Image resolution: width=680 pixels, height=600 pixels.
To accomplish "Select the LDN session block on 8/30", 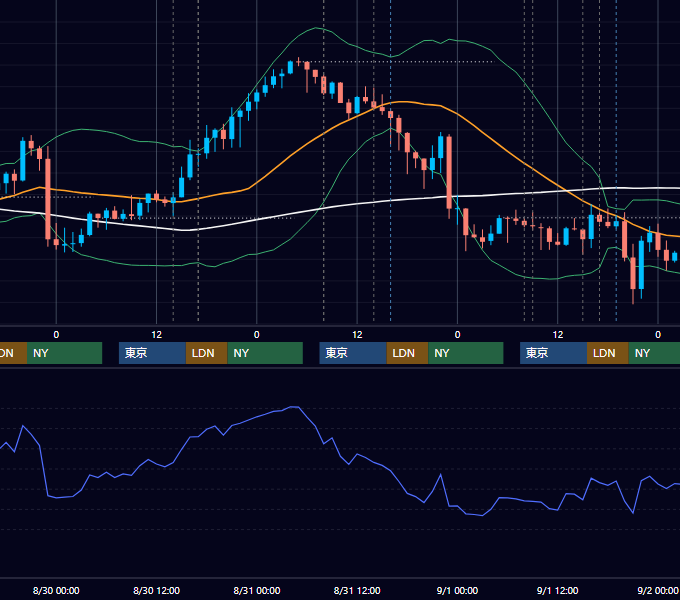I will pyautogui.click(x=206, y=353).
